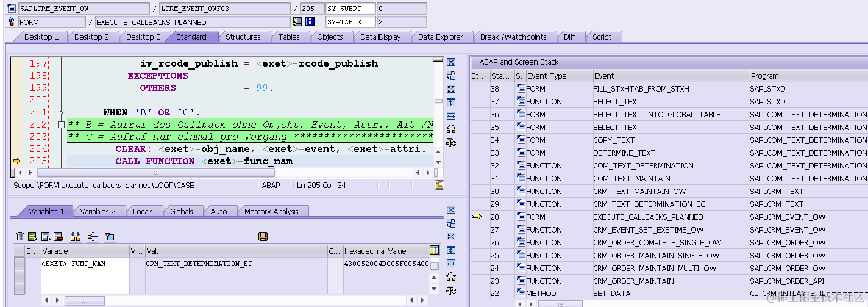The image size is (868, 307).
Task: Click the SAPLCRM_EVENT_OW program field
Action: (84, 9)
